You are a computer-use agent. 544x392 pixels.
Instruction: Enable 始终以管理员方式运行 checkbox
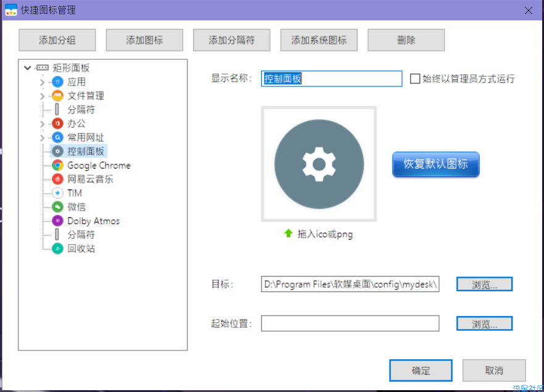415,78
